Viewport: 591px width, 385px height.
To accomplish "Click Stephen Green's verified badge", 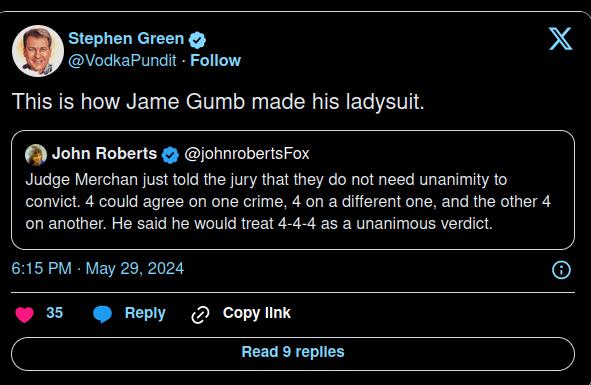I will (x=197, y=40).
